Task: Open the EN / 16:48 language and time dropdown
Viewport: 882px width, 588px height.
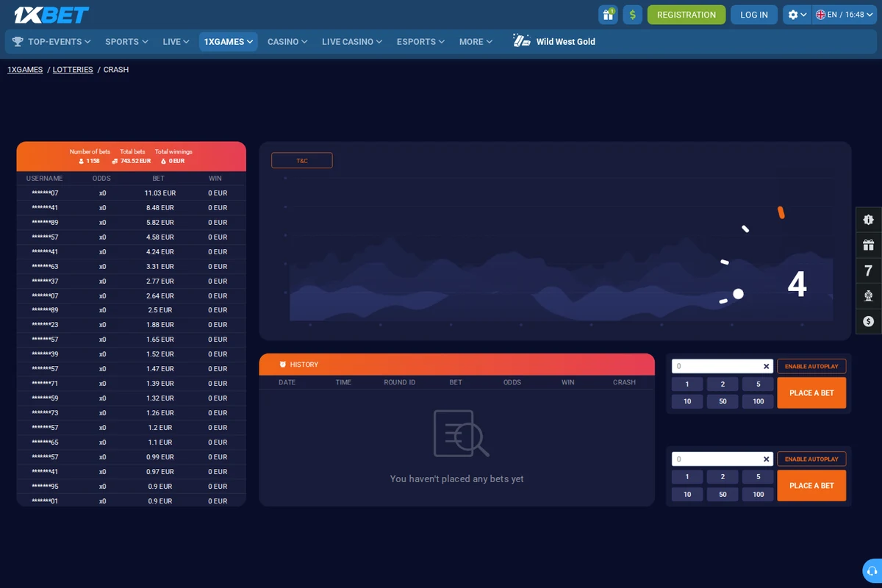Action: [845, 15]
